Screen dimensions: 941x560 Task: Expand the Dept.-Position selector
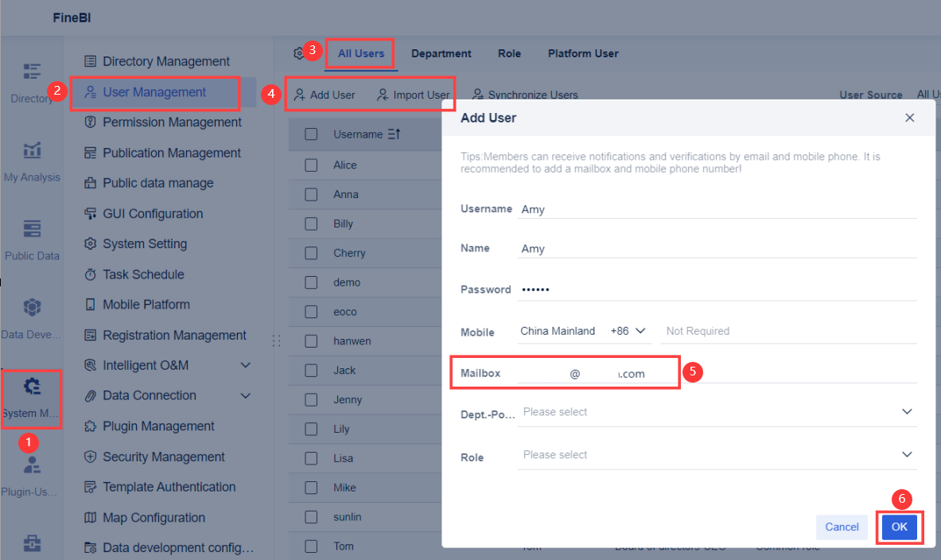tap(906, 411)
